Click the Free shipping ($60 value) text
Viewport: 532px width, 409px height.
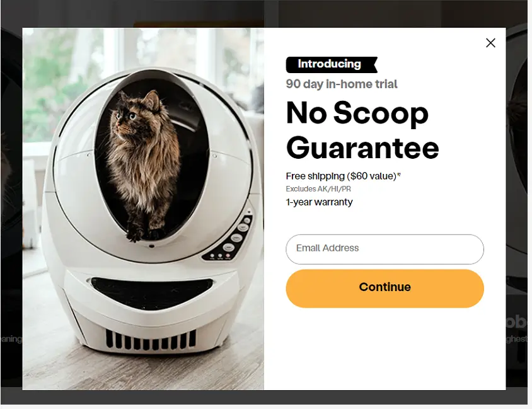341,176
